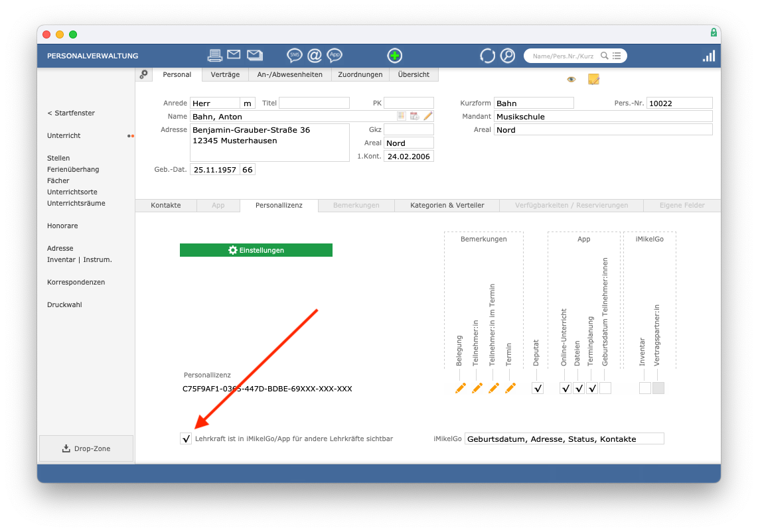The image size is (758, 532).
Task: Open the yellow sticky note icon
Action: coord(593,79)
